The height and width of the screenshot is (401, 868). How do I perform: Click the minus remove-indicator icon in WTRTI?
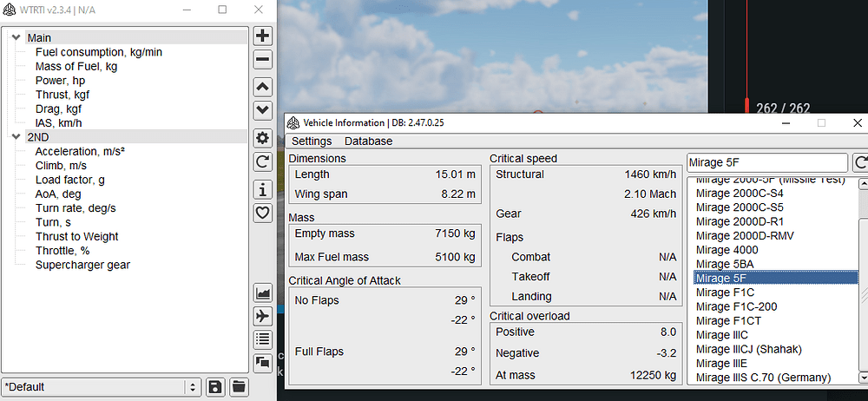262,59
